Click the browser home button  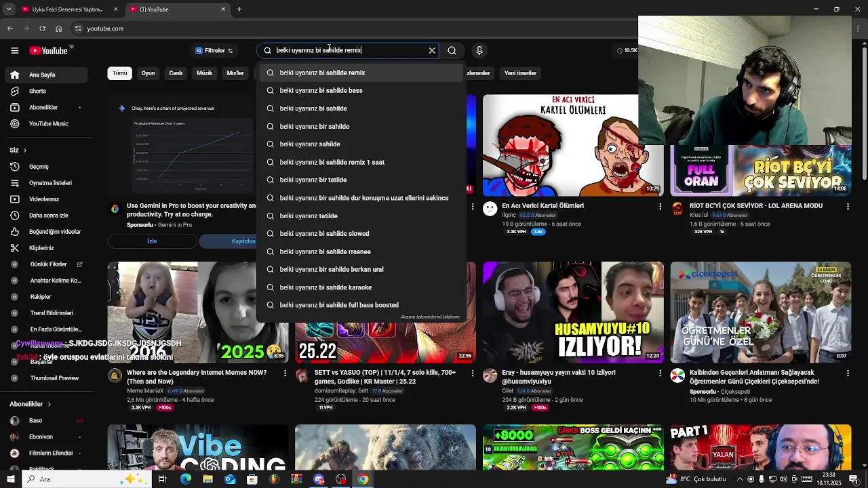(x=58, y=28)
